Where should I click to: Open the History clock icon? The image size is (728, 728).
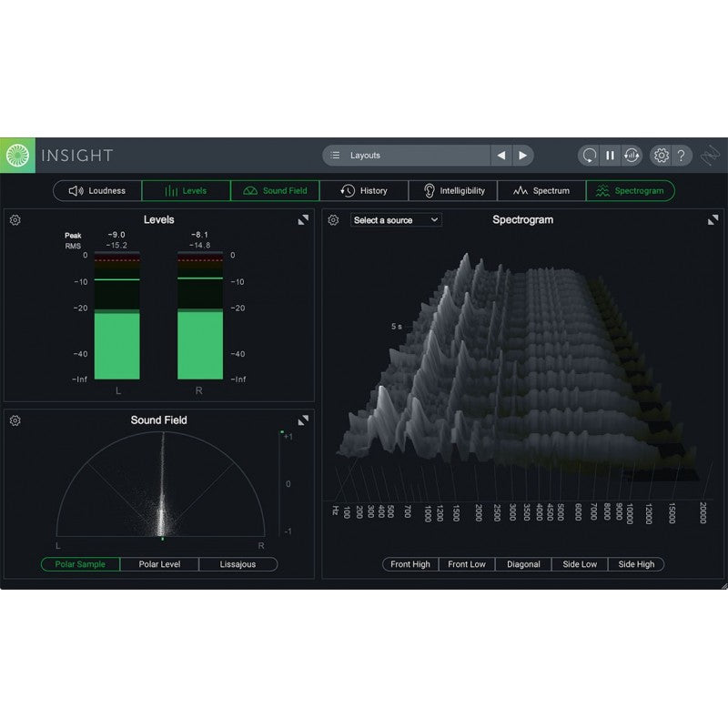point(347,191)
